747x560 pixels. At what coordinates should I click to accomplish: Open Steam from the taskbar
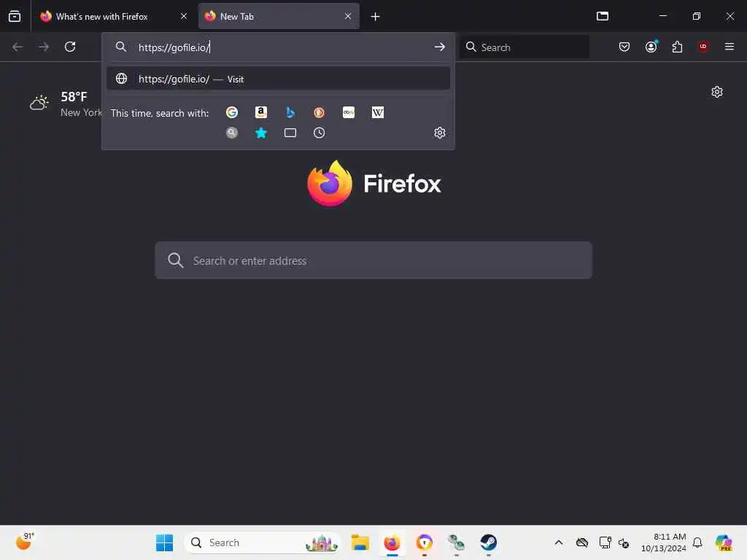tap(488, 542)
